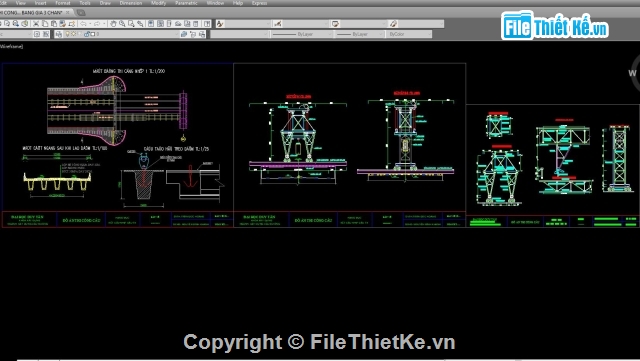Toggle the layer freeze sun icon
Screen dimensions: 640x361
click(x=73, y=34)
